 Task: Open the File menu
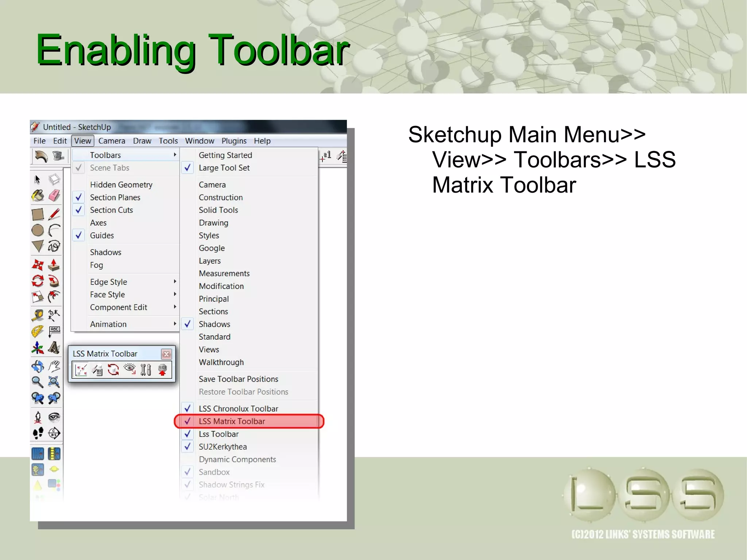(x=39, y=141)
